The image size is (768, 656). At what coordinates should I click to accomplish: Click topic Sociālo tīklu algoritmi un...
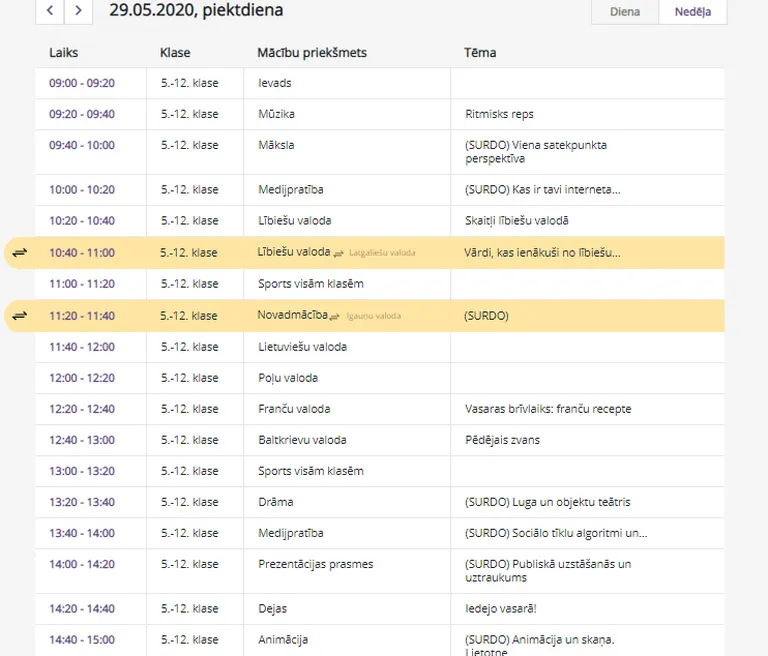[556, 534]
